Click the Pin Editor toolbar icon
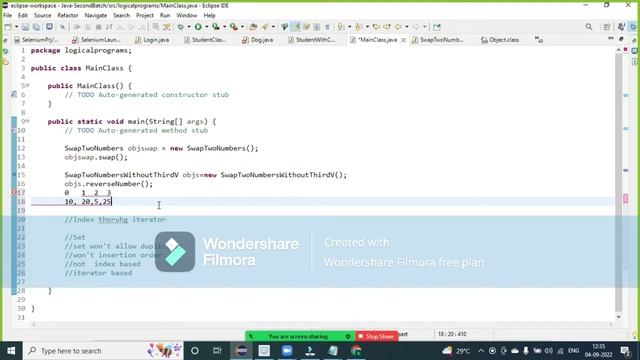Viewport: 640px width, 360px height. coord(437,27)
